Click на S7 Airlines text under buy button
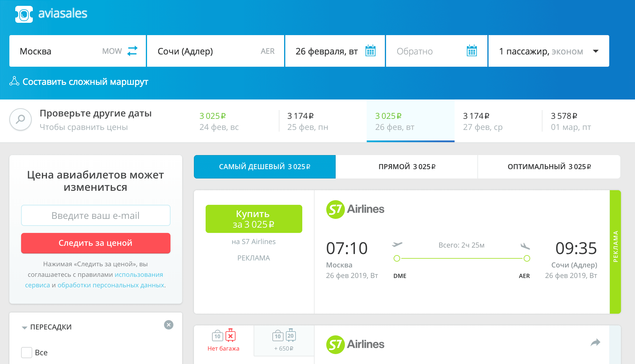 click(x=254, y=242)
